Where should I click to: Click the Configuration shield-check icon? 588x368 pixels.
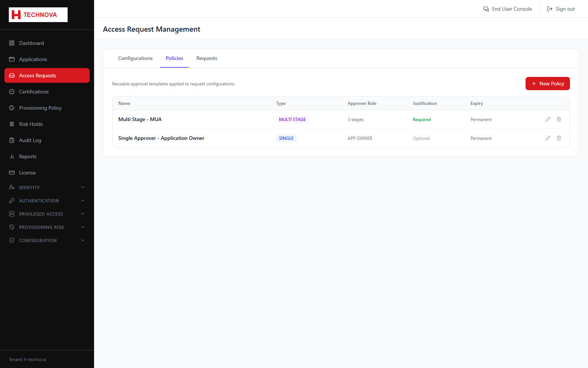tap(12, 240)
